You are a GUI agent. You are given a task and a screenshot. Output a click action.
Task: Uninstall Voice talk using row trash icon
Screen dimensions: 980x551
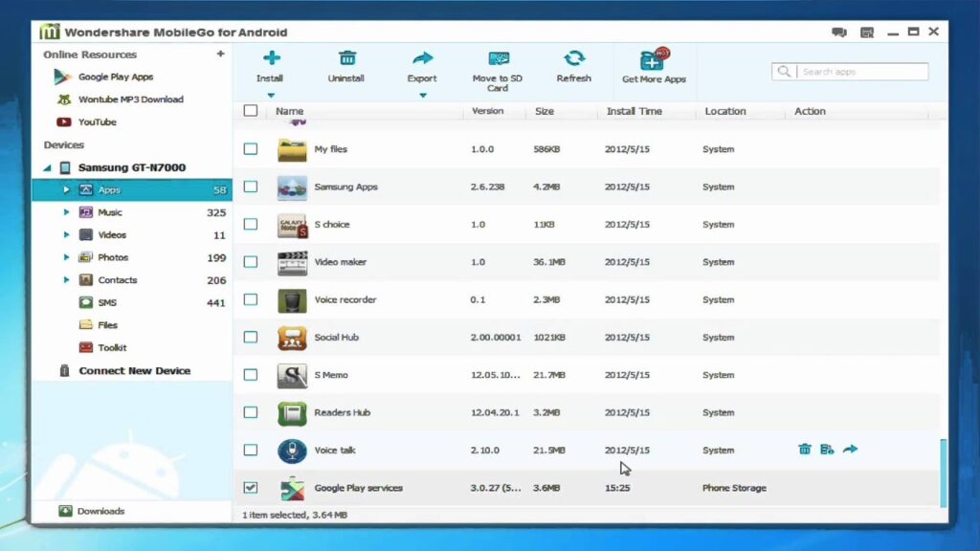[x=804, y=450]
